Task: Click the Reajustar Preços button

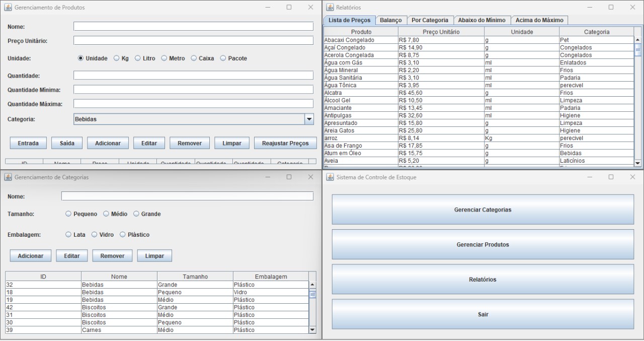Action: pos(285,143)
